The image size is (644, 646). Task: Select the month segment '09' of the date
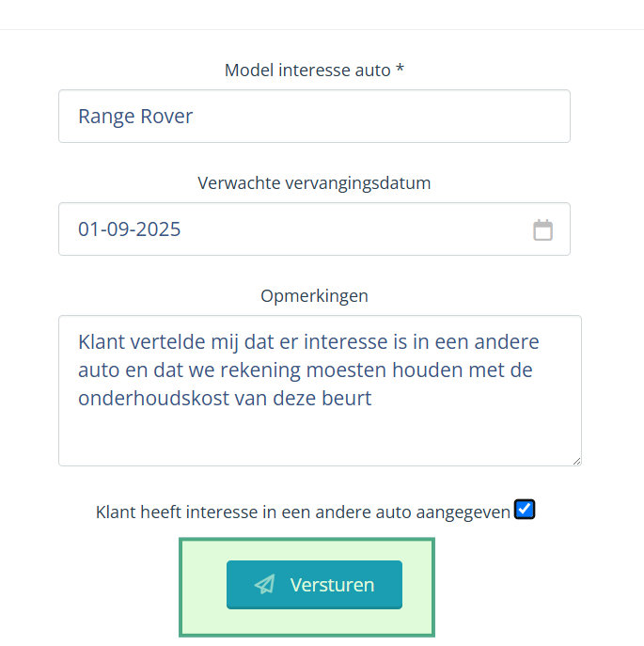[x=118, y=229]
